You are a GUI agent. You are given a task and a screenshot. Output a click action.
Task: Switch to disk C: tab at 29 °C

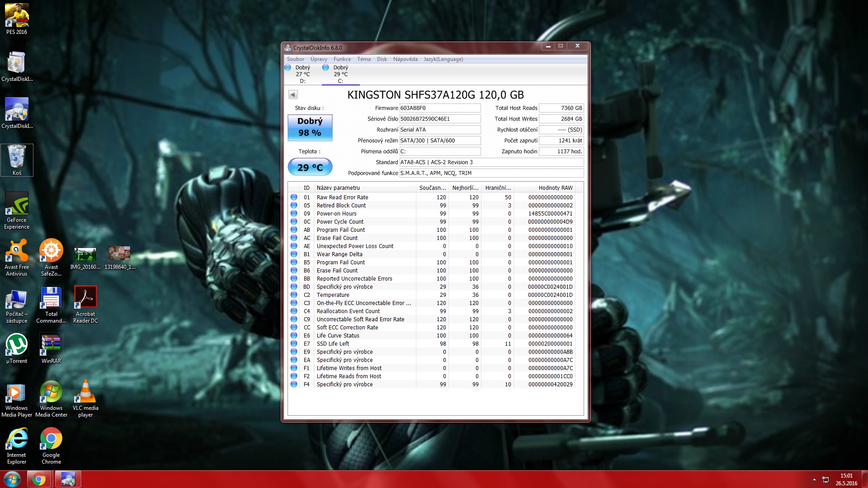(x=340, y=74)
